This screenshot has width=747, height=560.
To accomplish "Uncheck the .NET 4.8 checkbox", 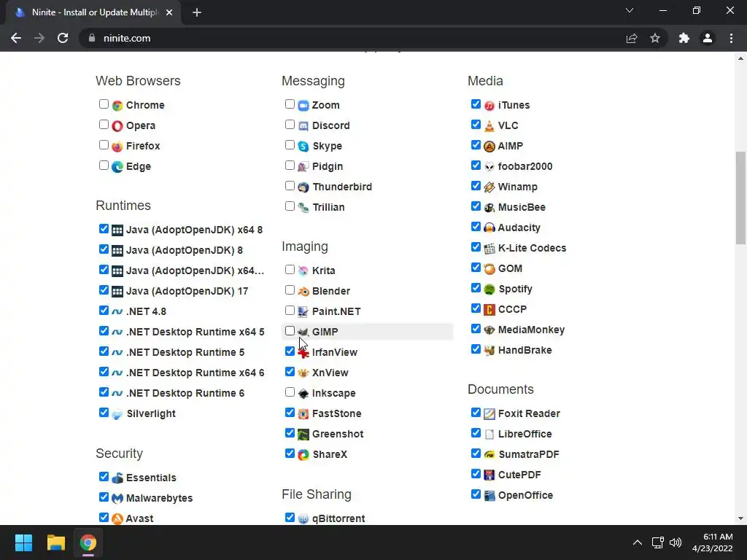I will click(x=104, y=311).
